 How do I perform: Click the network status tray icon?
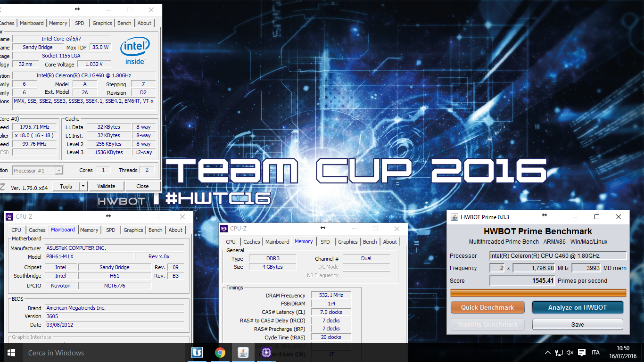[559, 353]
